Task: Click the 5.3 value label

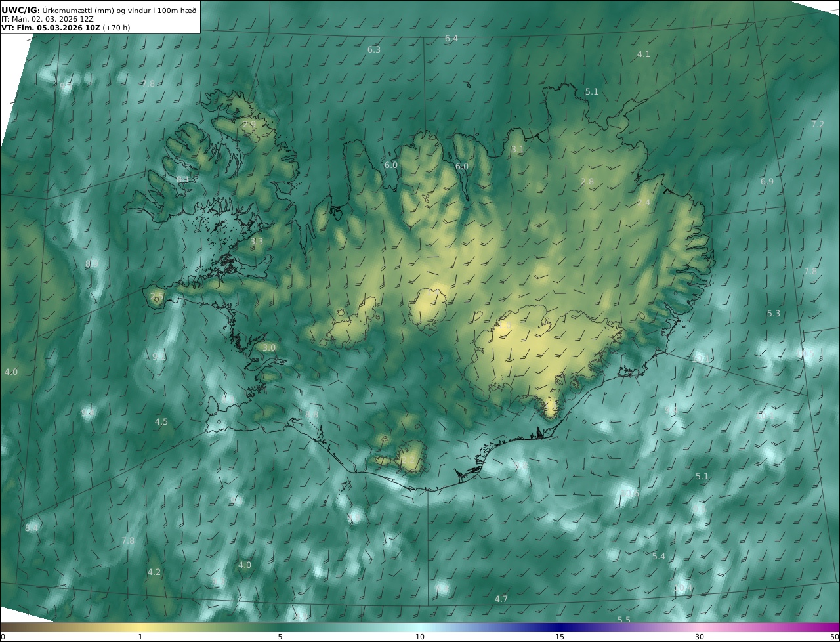Action: coord(774,313)
